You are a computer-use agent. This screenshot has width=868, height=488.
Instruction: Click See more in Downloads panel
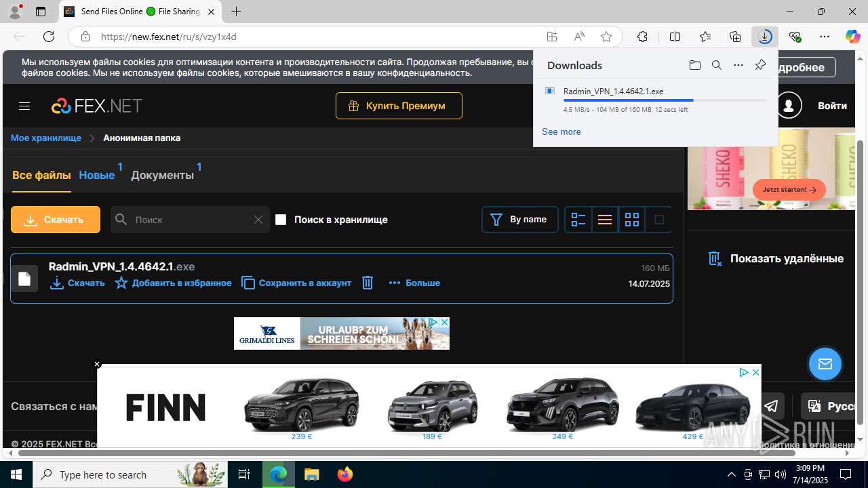(x=561, y=131)
